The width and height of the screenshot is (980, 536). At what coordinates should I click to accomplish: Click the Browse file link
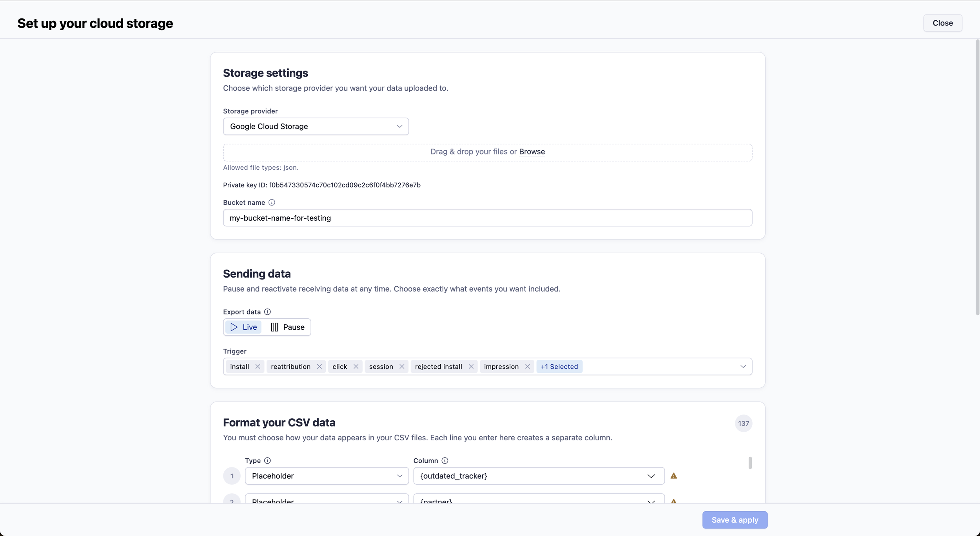pos(532,151)
